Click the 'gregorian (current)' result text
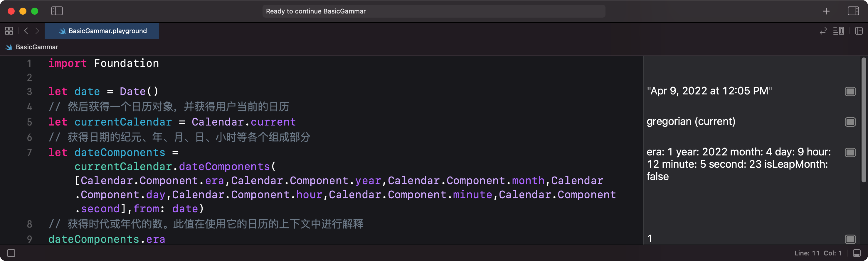Image resolution: width=868 pixels, height=261 pixels. (691, 121)
